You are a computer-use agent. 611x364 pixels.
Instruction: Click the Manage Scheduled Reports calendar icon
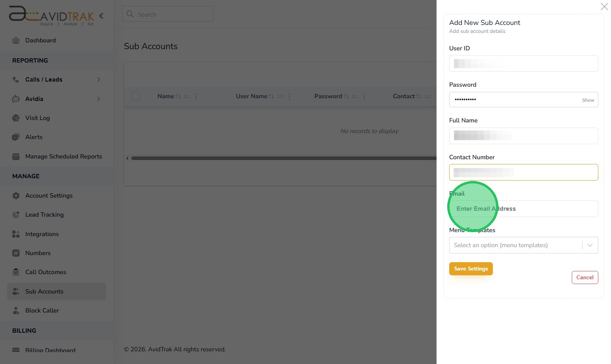click(16, 156)
